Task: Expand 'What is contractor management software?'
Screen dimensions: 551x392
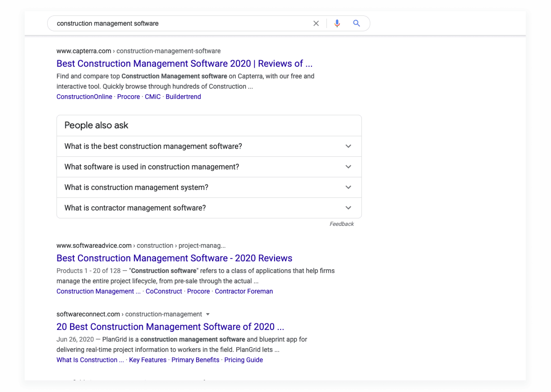Action: point(209,208)
